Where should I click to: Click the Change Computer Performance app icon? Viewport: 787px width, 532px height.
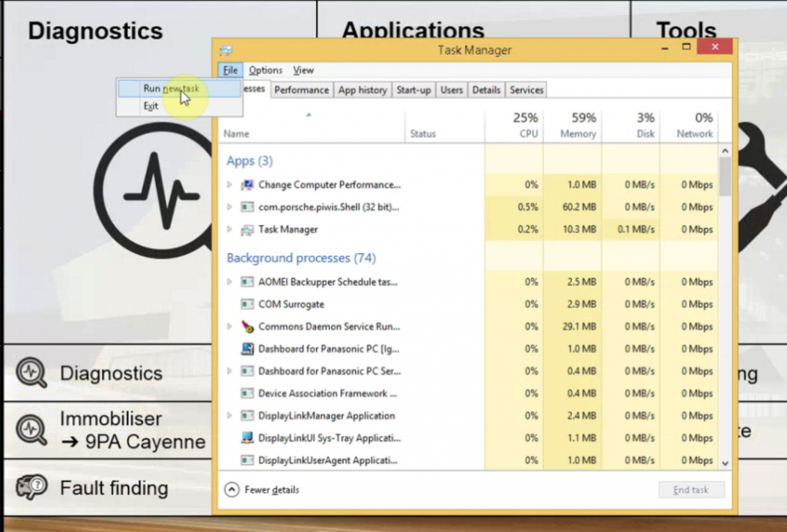click(247, 185)
